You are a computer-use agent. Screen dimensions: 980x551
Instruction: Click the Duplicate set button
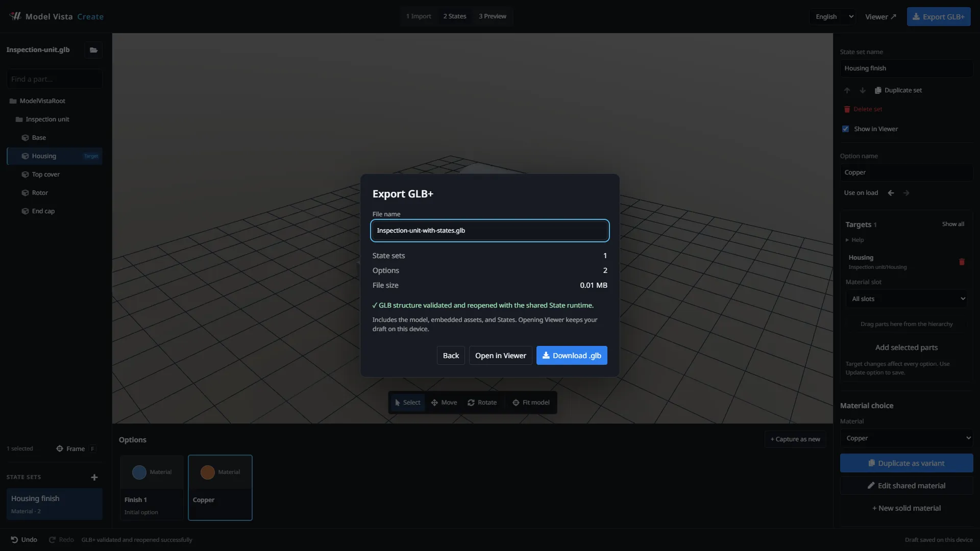pyautogui.click(x=898, y=90)
